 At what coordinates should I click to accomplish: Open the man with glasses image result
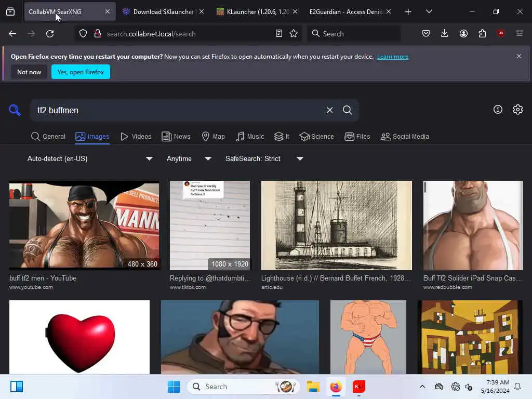[240, 337]
